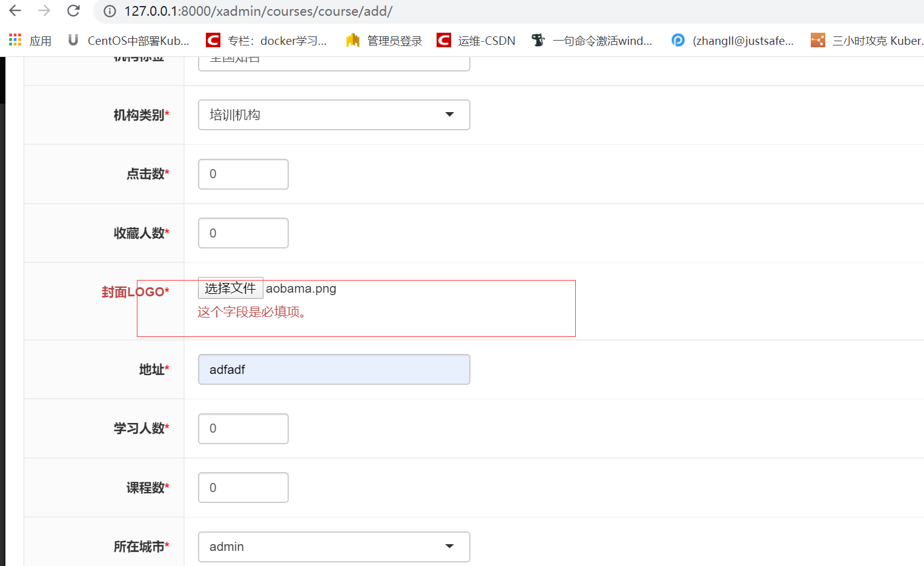Image resolution: width=924 pixels, height=566 pixels.
Task: Open the CentOS中部署Kub... bookmark
Action: coord(128,41)
